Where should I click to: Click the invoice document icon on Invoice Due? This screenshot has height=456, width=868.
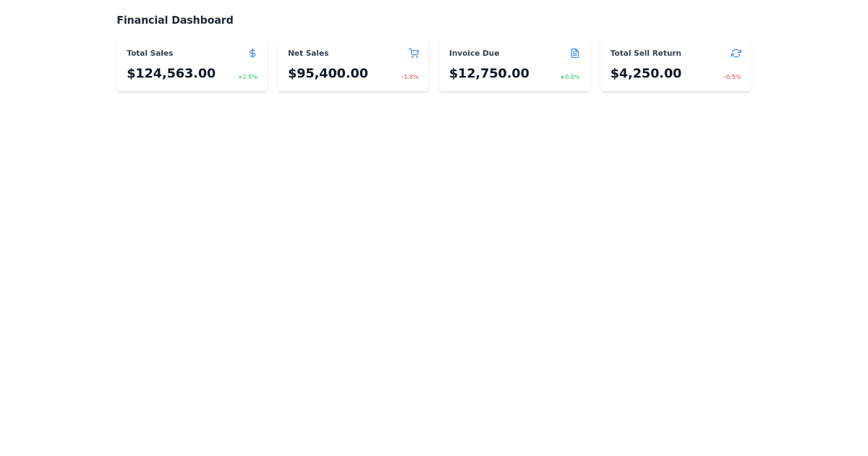tap(575, 53)
